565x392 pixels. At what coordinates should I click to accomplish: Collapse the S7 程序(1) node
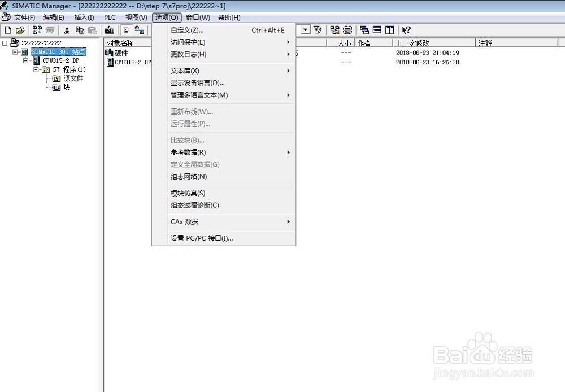point(36,69)
